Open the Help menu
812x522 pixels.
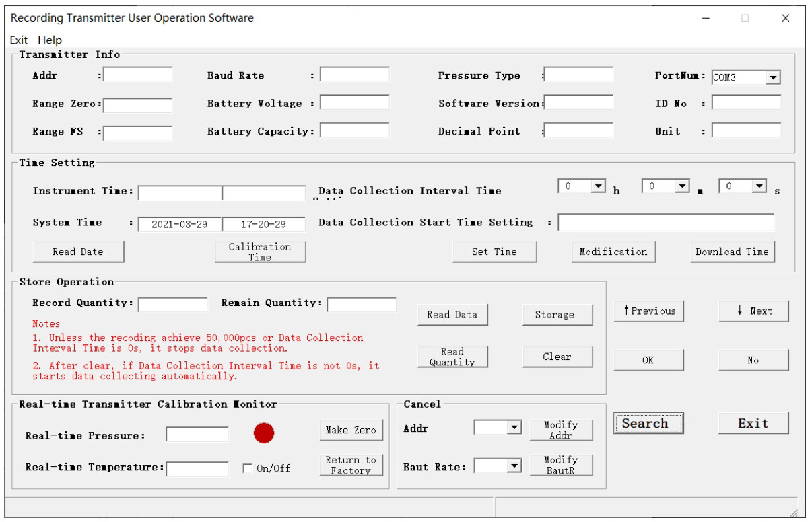(50, 40)
